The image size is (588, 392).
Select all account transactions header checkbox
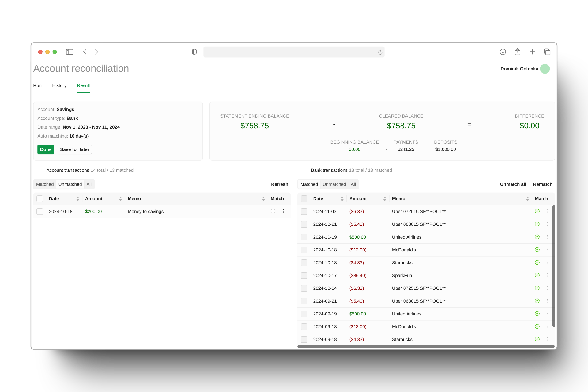[40, 199]
